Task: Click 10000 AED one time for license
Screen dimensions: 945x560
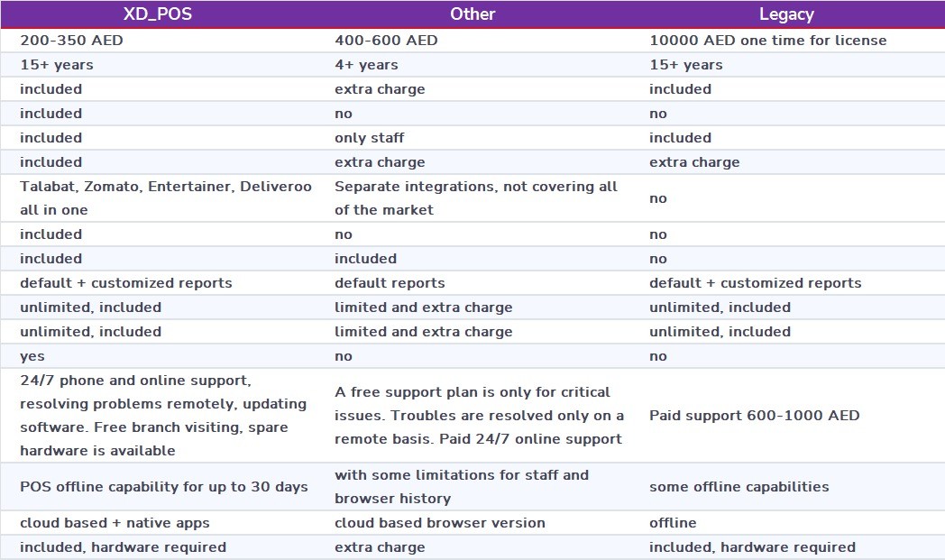Action: [x=767, y=41]
